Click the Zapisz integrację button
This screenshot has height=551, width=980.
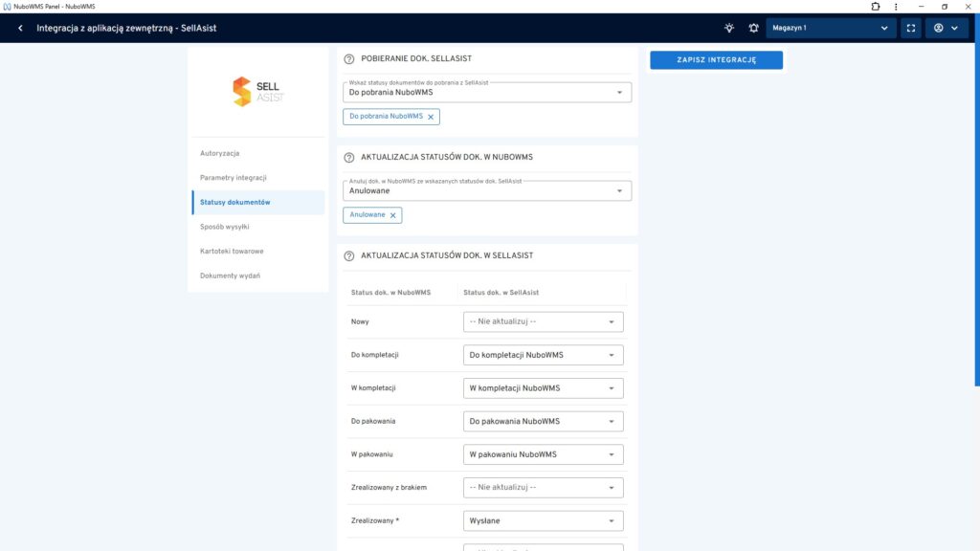point(716,60)
